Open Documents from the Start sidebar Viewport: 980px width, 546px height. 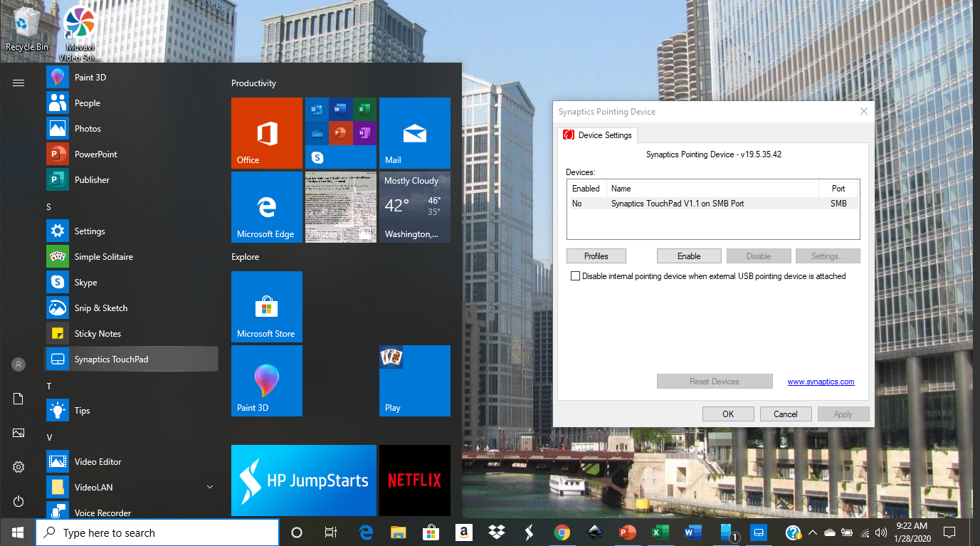19,399
